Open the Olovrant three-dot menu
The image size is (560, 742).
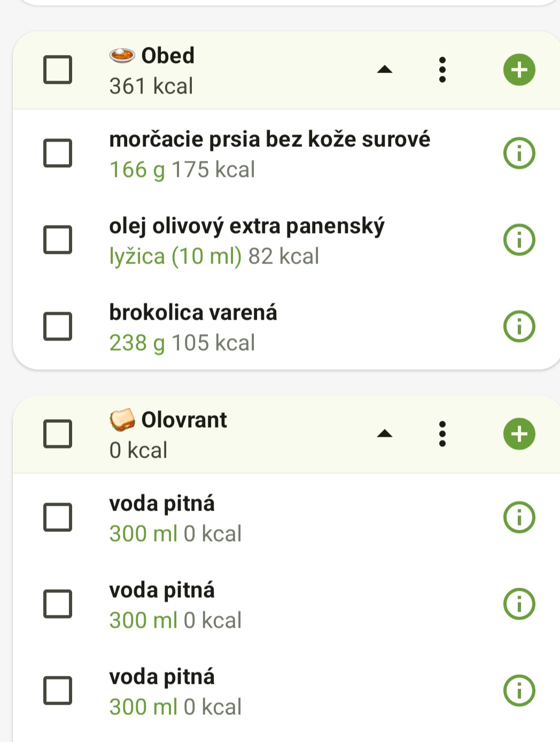click(x=442, y=434)
